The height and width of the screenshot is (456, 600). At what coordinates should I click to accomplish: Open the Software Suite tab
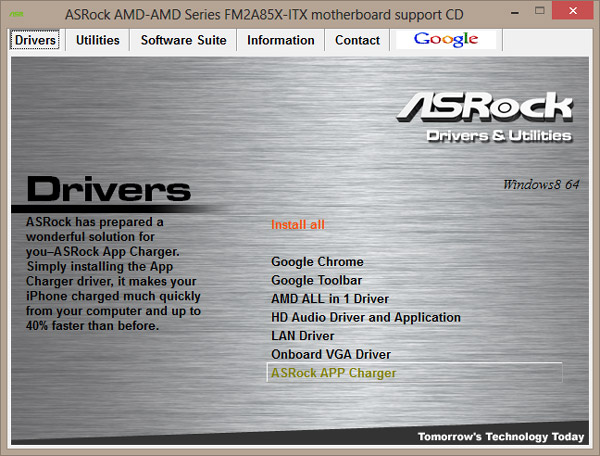pyautogui.click(x=183, y=40)
